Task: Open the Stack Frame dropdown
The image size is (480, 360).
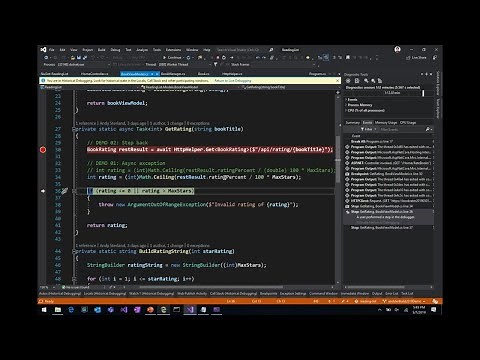Action: 282,65
